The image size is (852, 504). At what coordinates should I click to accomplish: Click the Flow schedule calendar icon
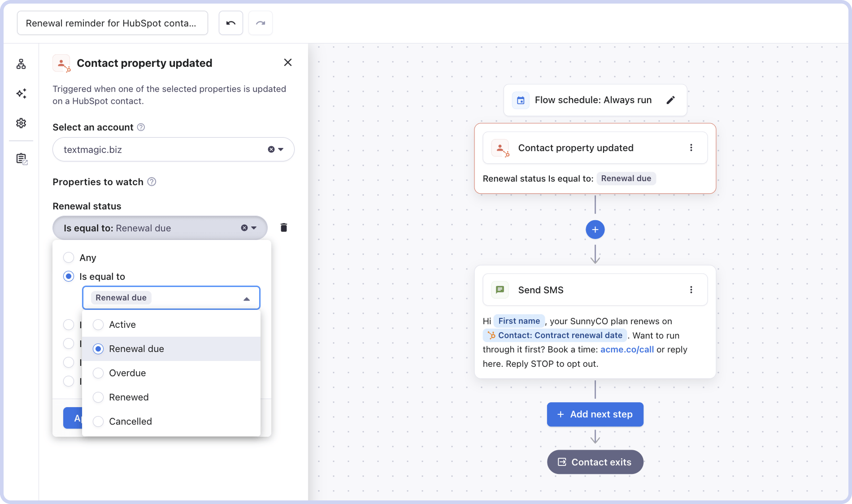coord(521,100)
